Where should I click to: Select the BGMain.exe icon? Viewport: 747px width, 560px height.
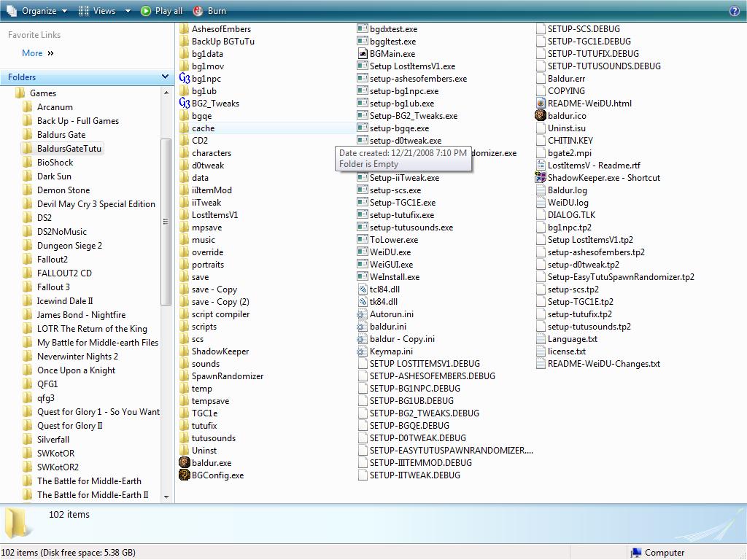(x=363, y=54)
